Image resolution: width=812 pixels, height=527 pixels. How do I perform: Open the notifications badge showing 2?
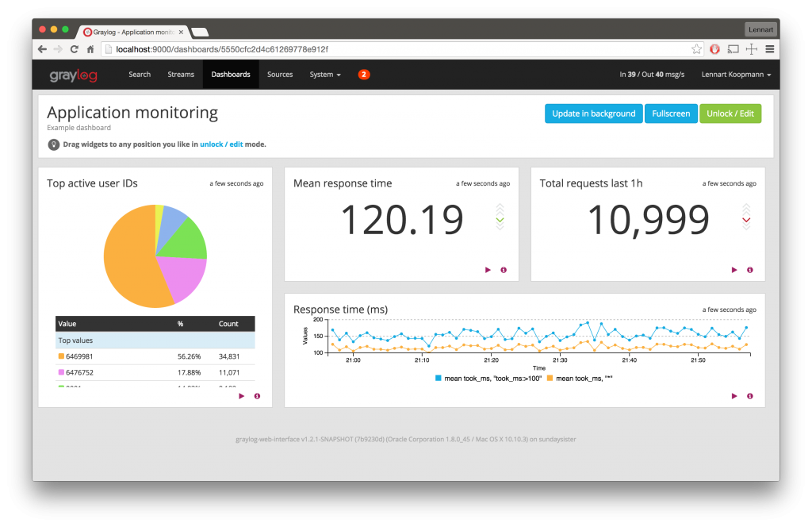(364, 74)
